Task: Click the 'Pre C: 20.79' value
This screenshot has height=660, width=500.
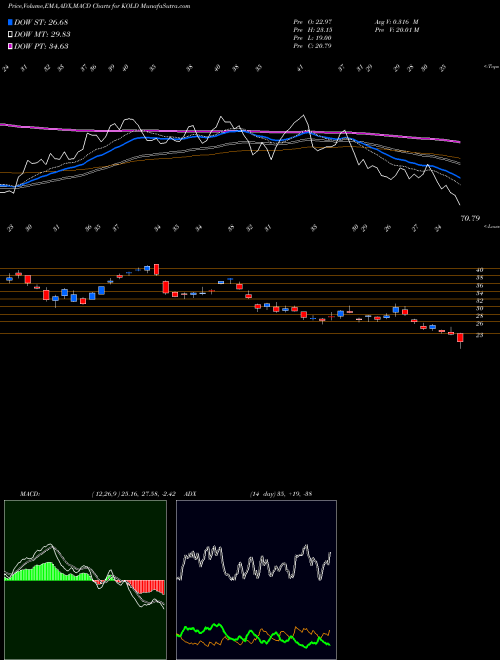Action: point(314,46)
